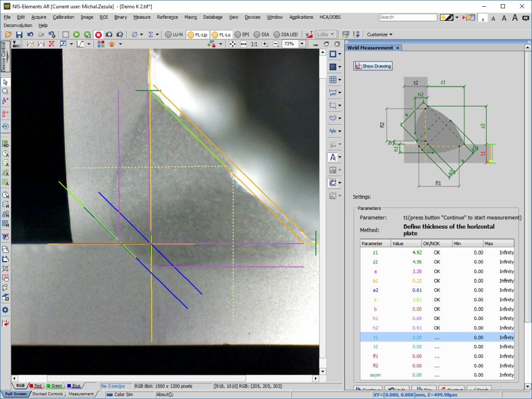This screenshot has height=399, width=532.
Task: Toggle the FL-Up light path button
Action: point(197,35)
